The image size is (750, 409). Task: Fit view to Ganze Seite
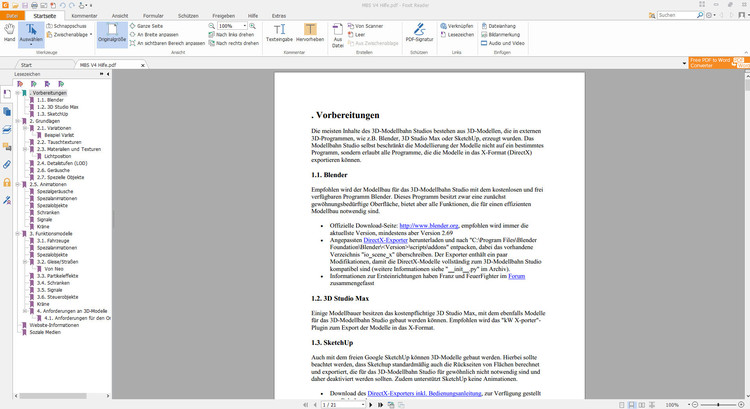146,26
